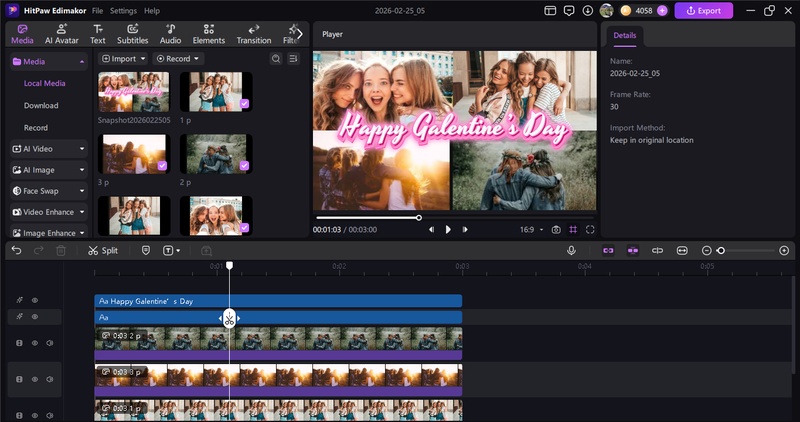The height and width of the screenshot is (422, 800).
Task: Enter fullscreen preview with the expand icon
Action: pyautogui.click(x=590, y=230)
